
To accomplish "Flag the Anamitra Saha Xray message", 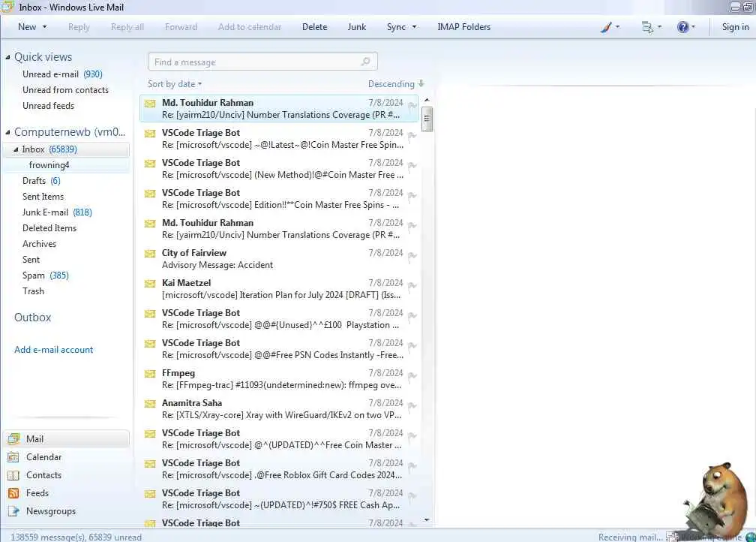I will (x=412, y=406).
